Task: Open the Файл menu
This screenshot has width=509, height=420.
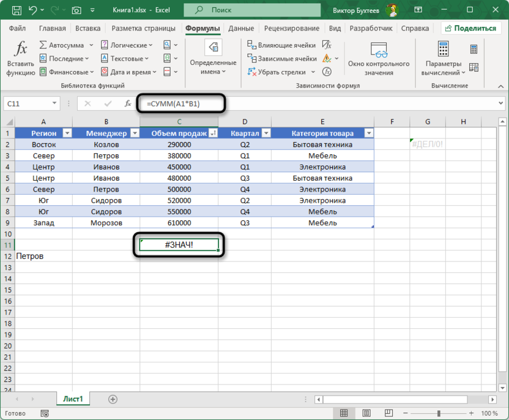Action: 17,28
